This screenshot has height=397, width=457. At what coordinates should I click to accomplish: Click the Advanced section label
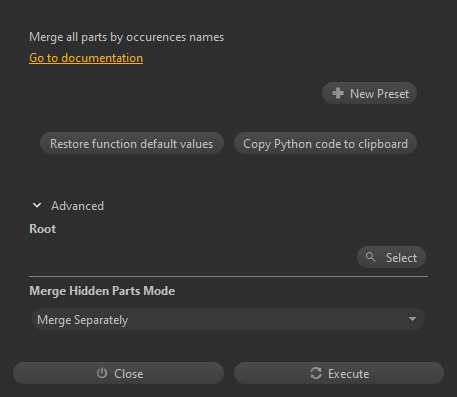(77, 206)
